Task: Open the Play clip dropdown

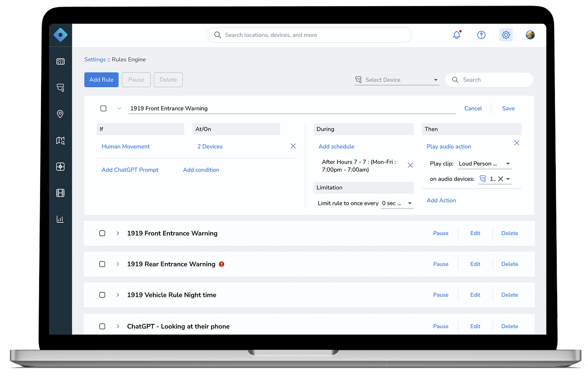Action: click(484, 164)
